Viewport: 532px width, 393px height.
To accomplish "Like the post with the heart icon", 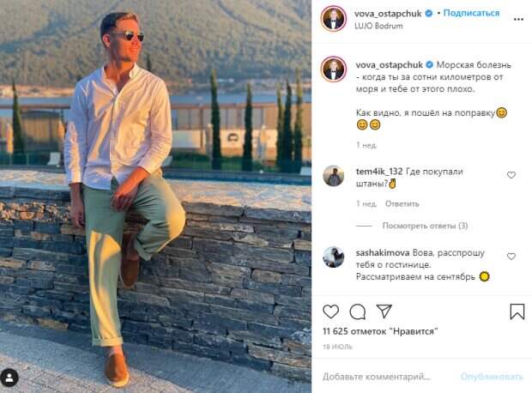I will tap(331, 311).
